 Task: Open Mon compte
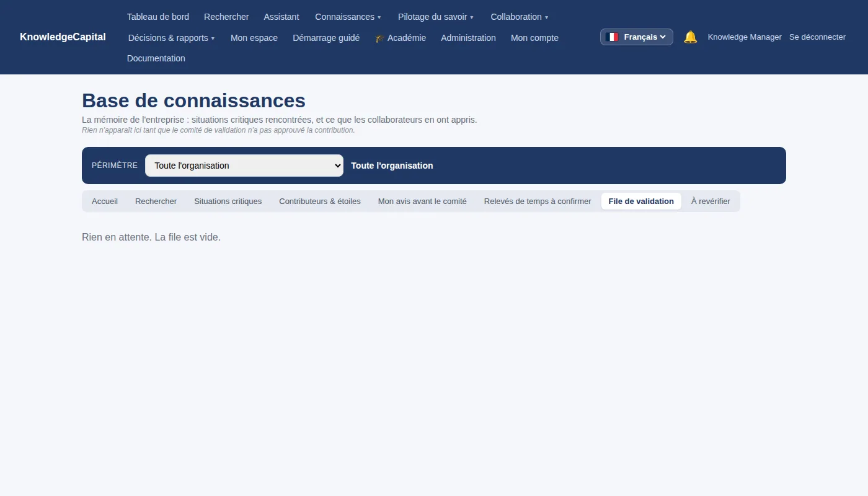point(534,38)
